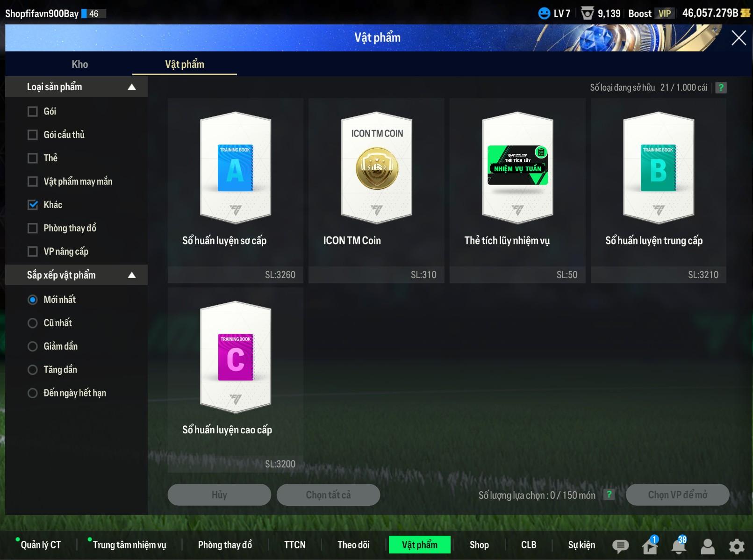
Task: Open the Shop menu item
Action: pos(479,545)
